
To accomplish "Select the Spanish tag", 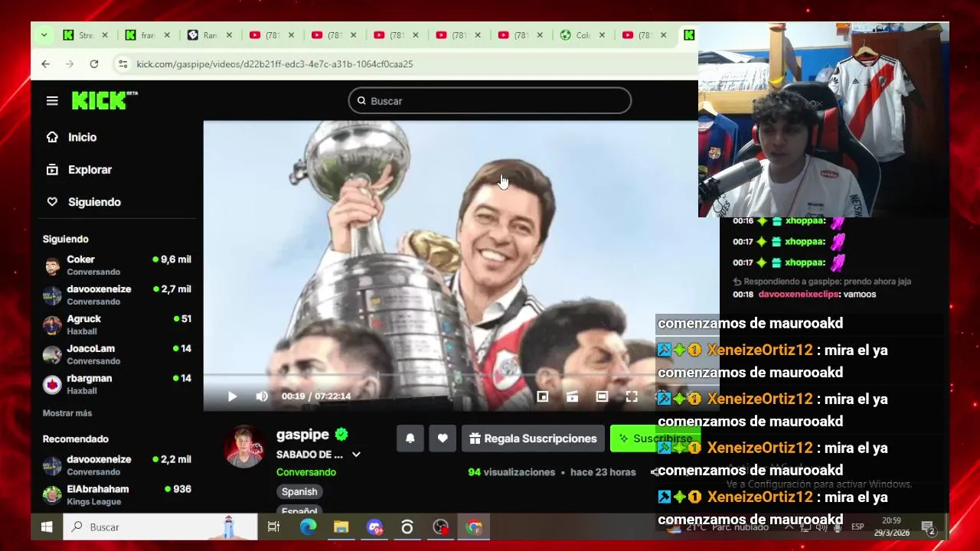I will (299, 492).
